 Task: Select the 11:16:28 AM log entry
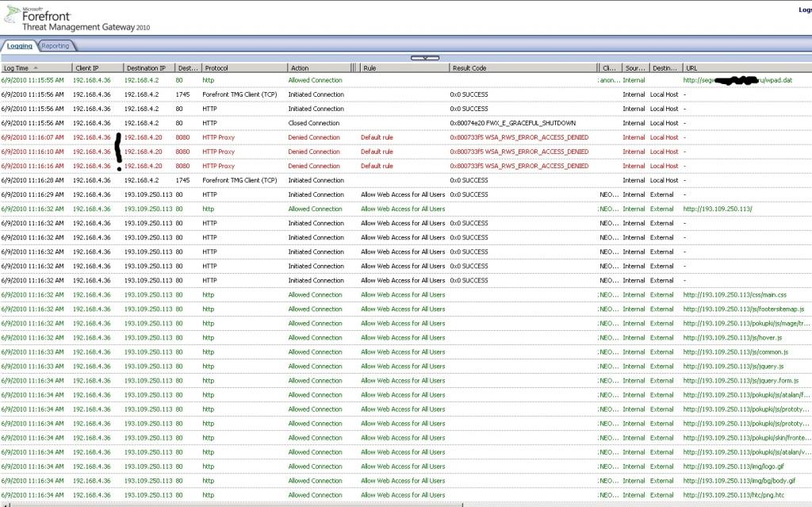pyautogui.click(x=406, y=180)
